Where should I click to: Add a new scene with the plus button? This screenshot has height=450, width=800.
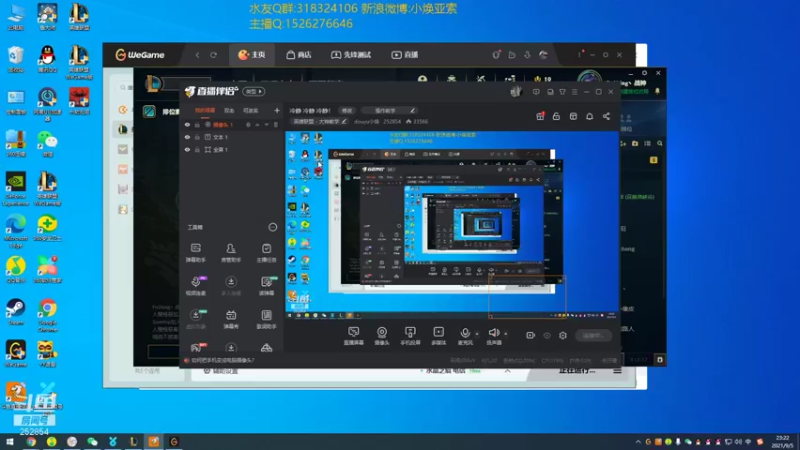point(277,110)
